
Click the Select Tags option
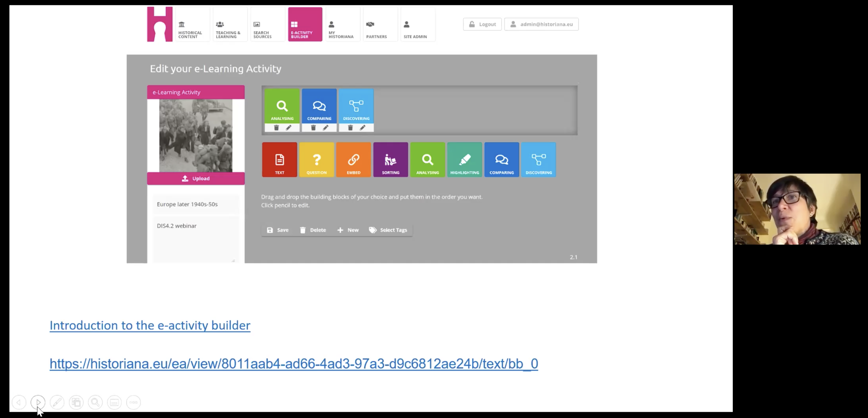388,230
